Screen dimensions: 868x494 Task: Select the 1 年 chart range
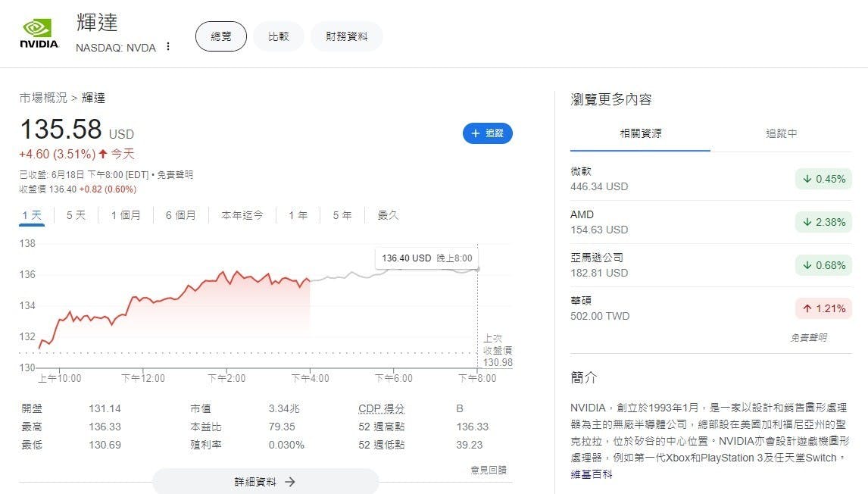click(x=298, y=215)
